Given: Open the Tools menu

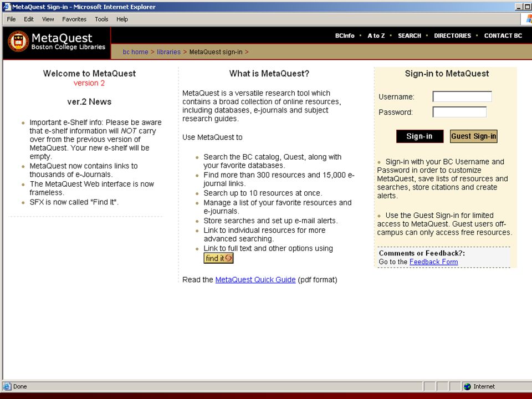Looking at the screenshot, I should tap(101, 19).
